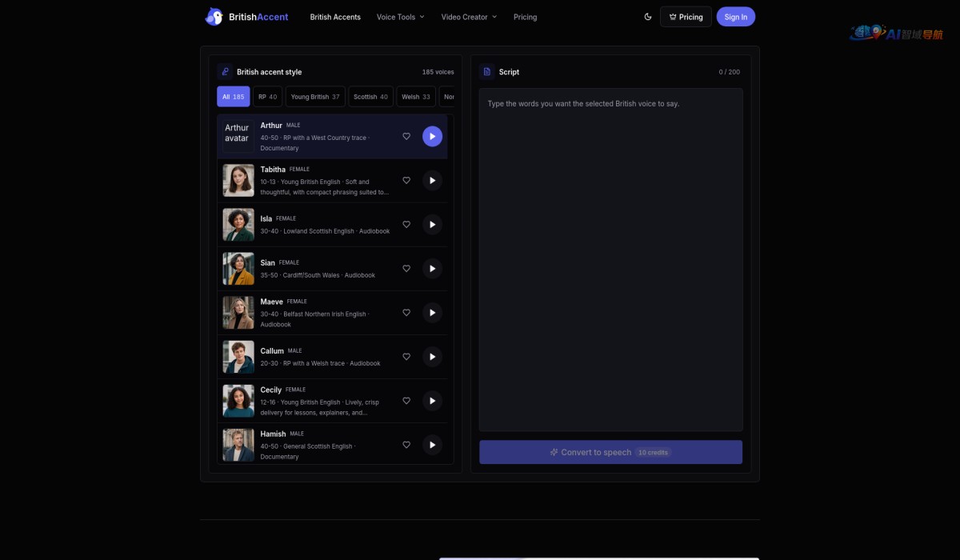The height and width of the screenshot is (560, 960).
Task: Toggle dark mode moon icon
Action: (x=648, y=17)
